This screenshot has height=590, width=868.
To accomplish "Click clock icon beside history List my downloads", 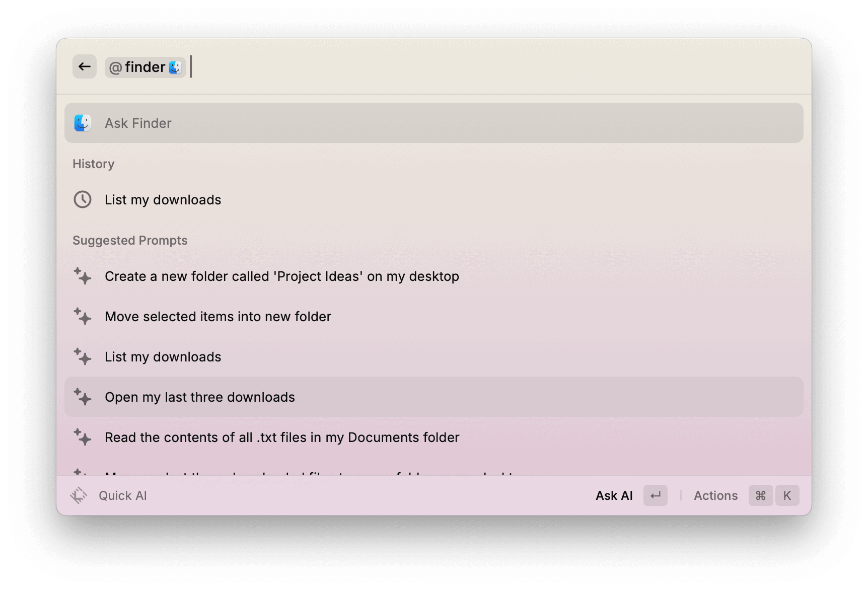I will (83, 199).
